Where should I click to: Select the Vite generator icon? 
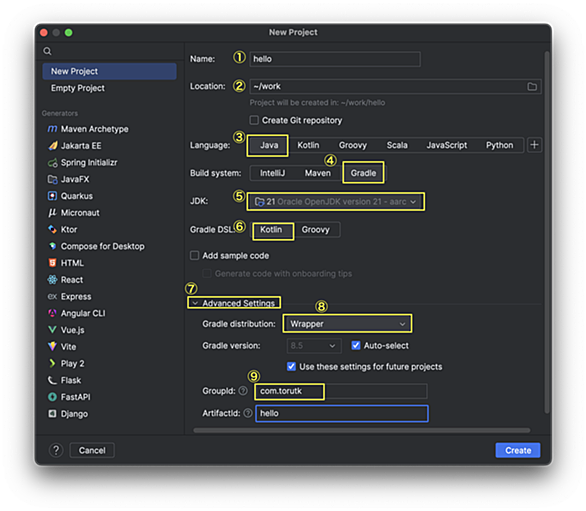pyautogui.click(x=52, y=347)
